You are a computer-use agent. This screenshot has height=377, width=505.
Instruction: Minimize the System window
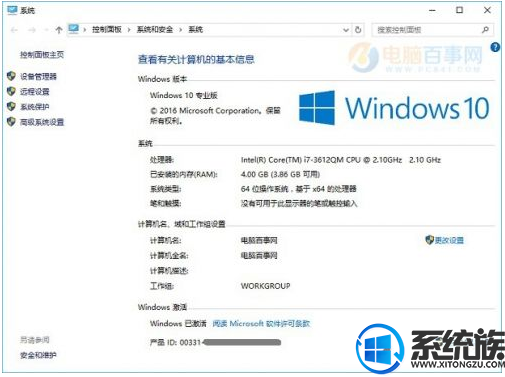(x=432, y=10)
